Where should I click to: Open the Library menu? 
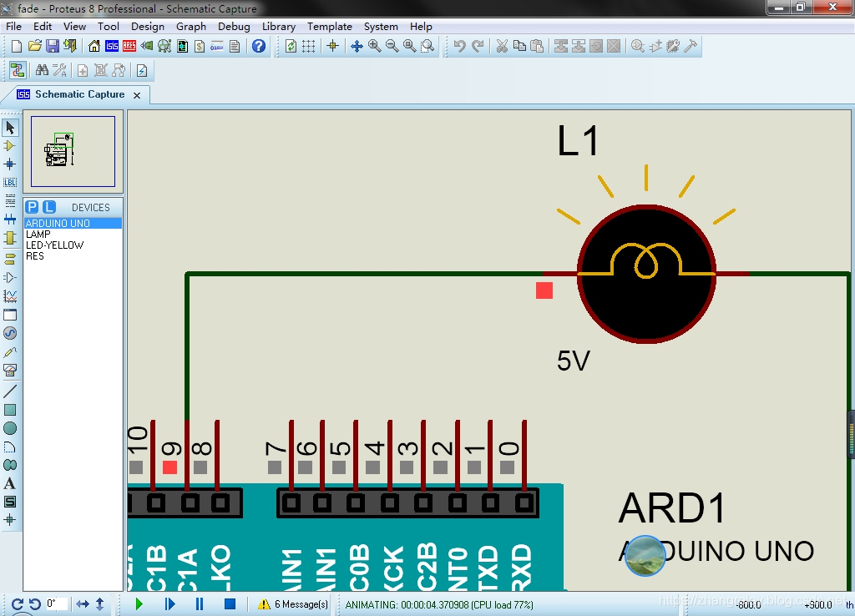[x=279, y=26]
